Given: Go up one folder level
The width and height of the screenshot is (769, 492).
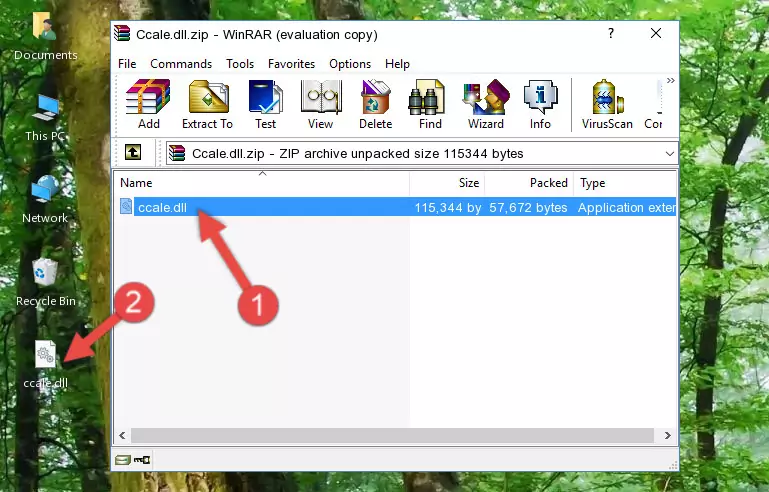Looking at the screenshot, I should [x=133, y=153].
